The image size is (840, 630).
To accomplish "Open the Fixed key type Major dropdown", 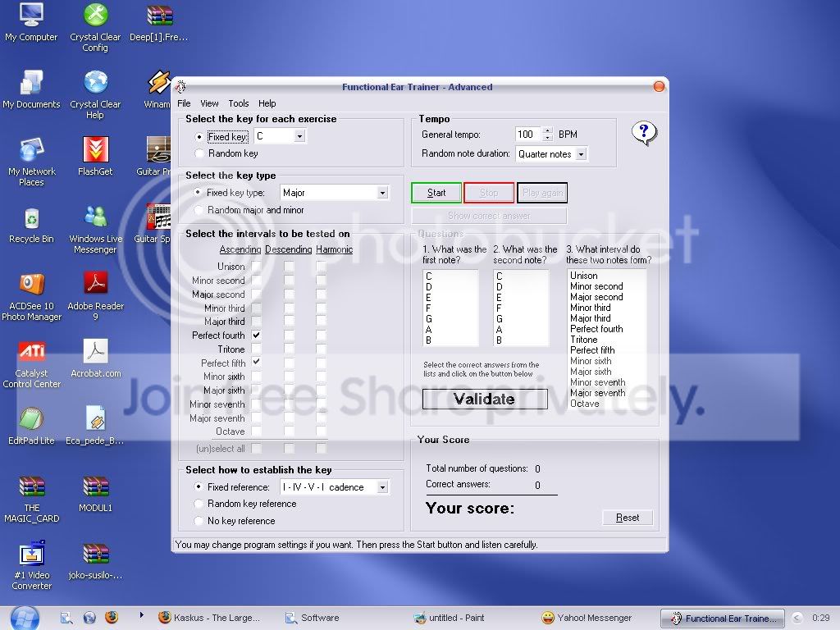I will click(x=382, y=193).
